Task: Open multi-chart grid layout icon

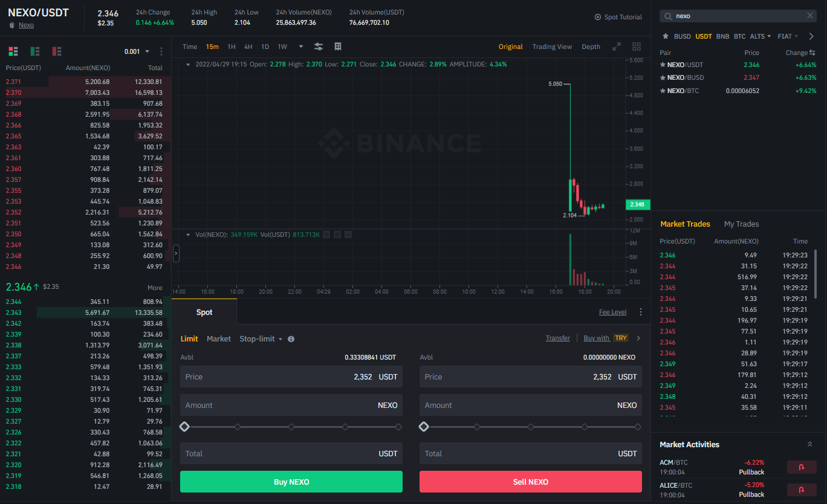Action: 637,47
